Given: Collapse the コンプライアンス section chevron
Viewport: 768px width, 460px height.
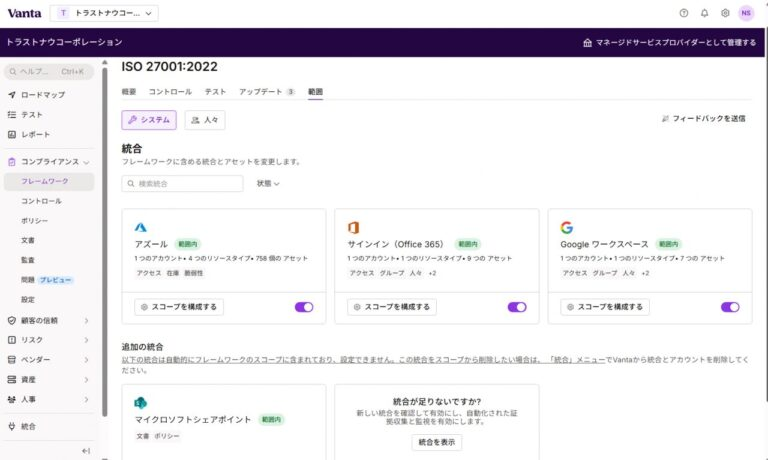Looking at the screenshot, I should click(87, 162).
